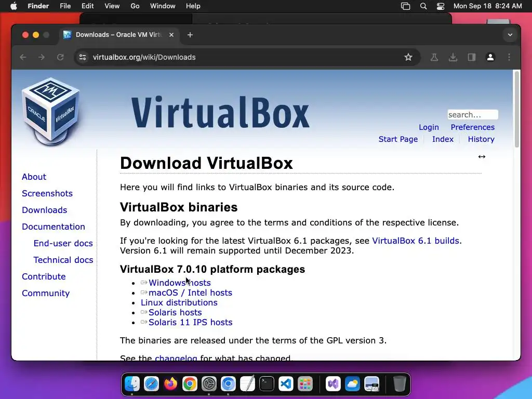Open the History link
This screenshot has width=532, height=399.
point(481,139)
